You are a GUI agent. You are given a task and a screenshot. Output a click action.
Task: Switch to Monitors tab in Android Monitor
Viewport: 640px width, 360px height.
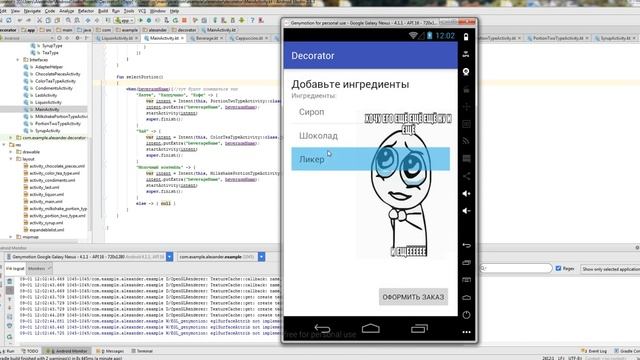point(39,269)
